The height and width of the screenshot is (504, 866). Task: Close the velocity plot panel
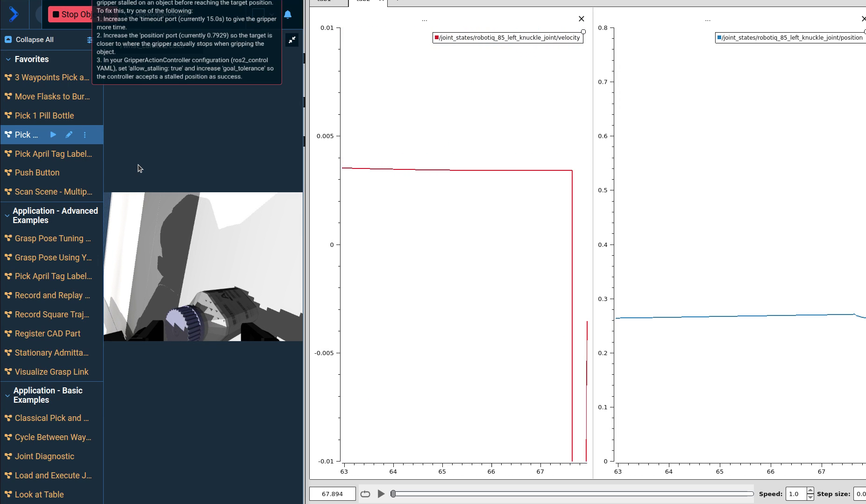[x=581, y=19]
